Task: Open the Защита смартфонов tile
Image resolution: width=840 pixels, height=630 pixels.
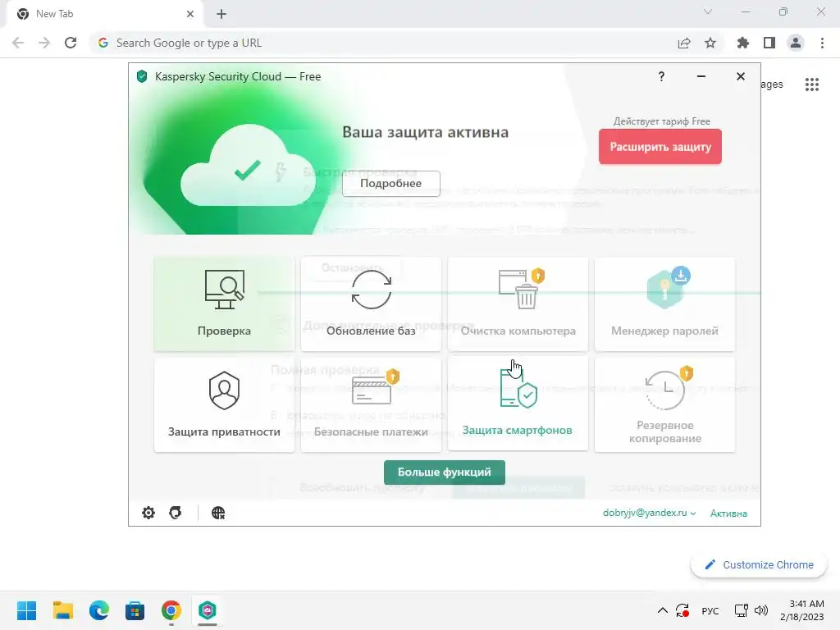Action: pyautogui.click(x=518, y=403)
